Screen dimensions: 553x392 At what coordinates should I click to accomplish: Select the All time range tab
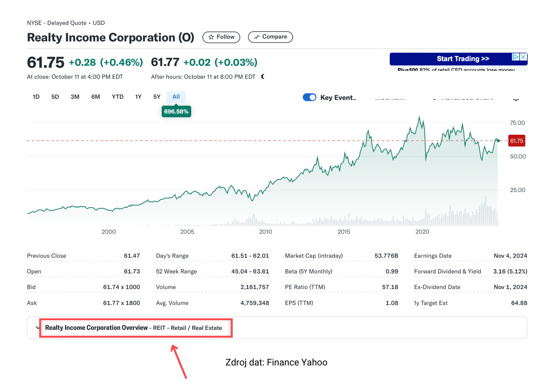176,97
